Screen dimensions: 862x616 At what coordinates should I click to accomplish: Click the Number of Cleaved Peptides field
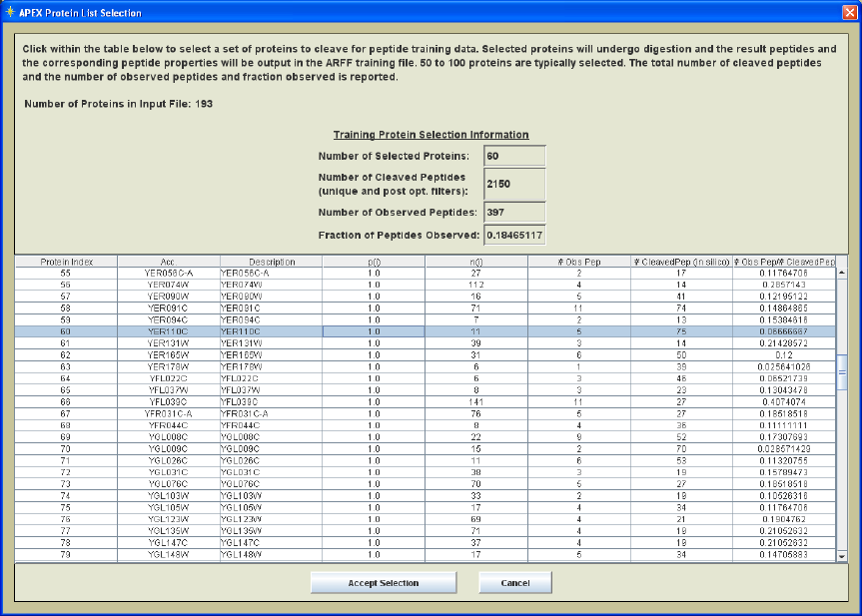[x=513, y=184]
